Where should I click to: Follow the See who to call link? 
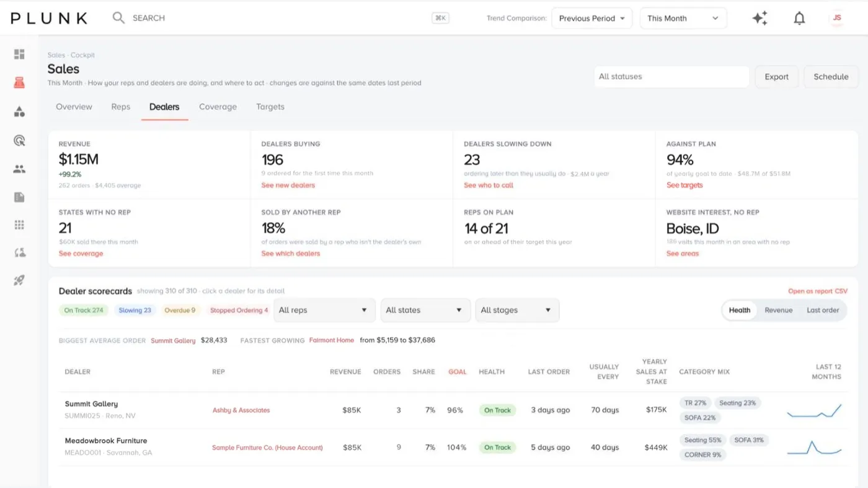click(x=489, y=185)
